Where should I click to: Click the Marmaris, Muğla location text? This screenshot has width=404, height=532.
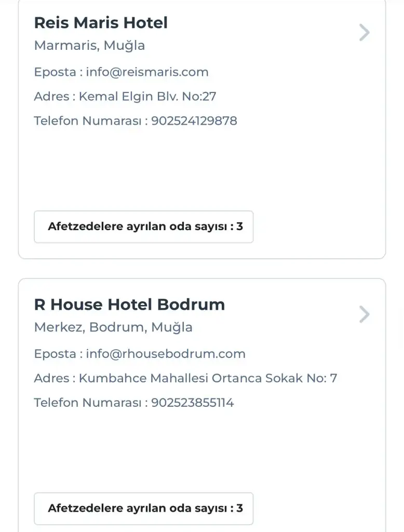coord(89,46)
